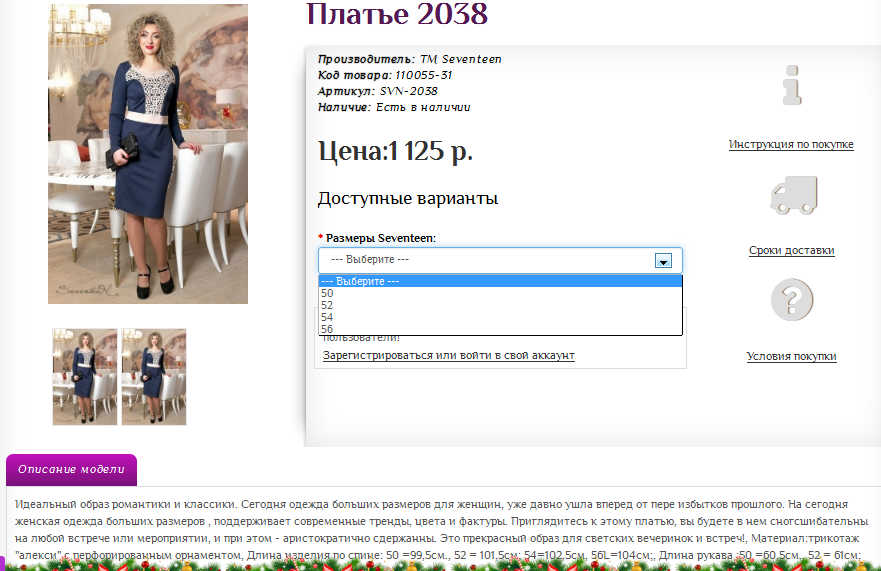This screenshot has height=571, width=881.
Task: Choose size 50 from the list
Action: pos(500,293)
